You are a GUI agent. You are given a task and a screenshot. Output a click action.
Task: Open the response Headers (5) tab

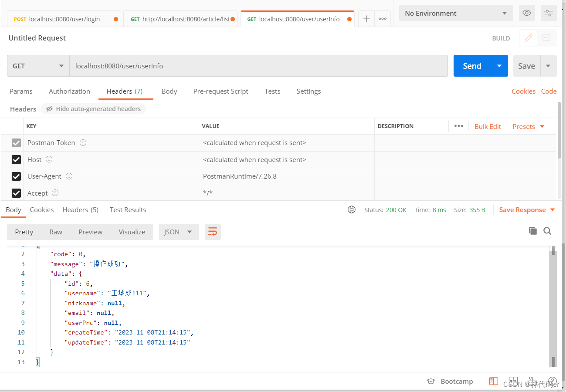point(81,210)
